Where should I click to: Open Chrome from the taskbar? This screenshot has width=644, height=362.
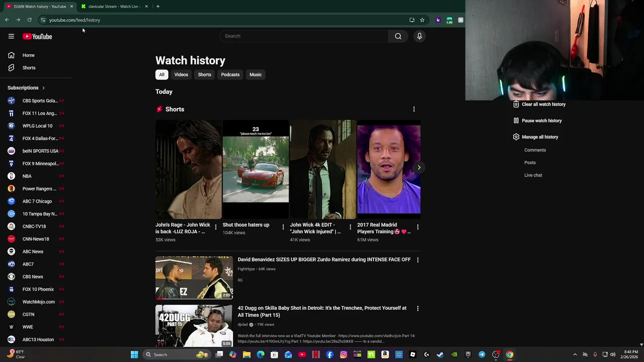[510, 354]
